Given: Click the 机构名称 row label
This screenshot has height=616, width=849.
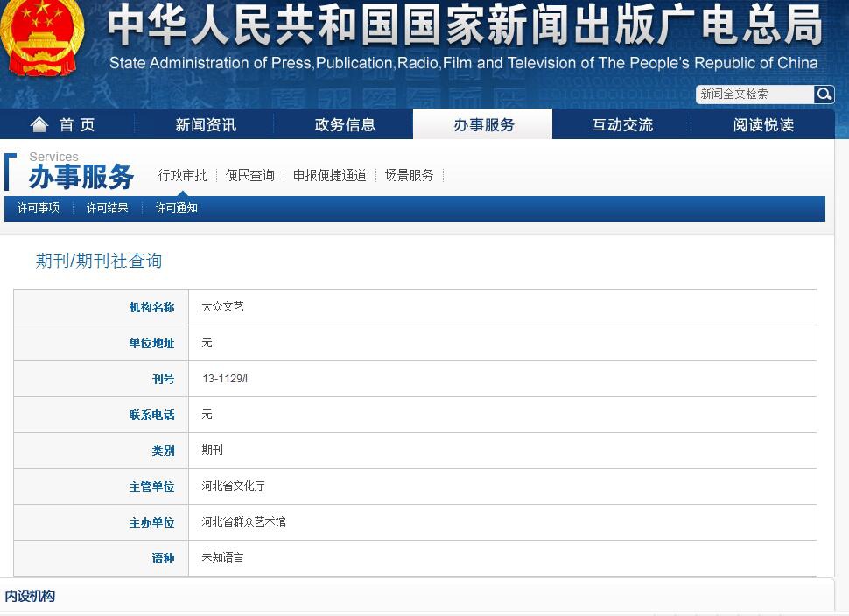Looking at the screenshot, I should click(x=151, y=307).
